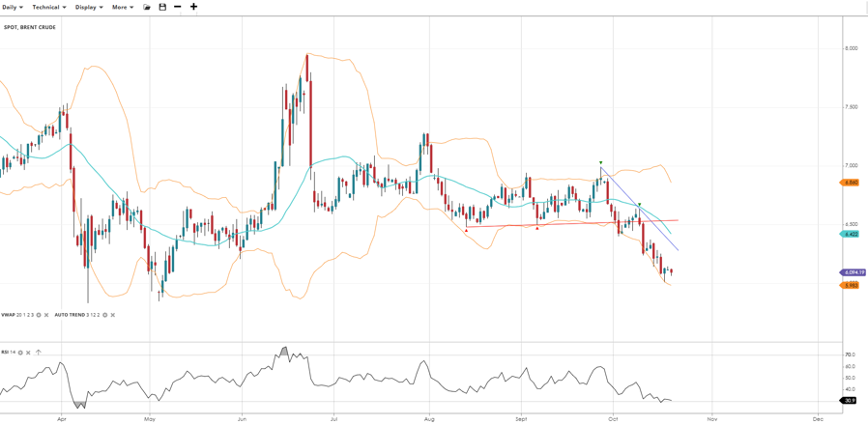Image resolution: width=868 pixels, height=425 pixels.
Task: Save chart using the floppy disk icon
Action: [162, 7]
